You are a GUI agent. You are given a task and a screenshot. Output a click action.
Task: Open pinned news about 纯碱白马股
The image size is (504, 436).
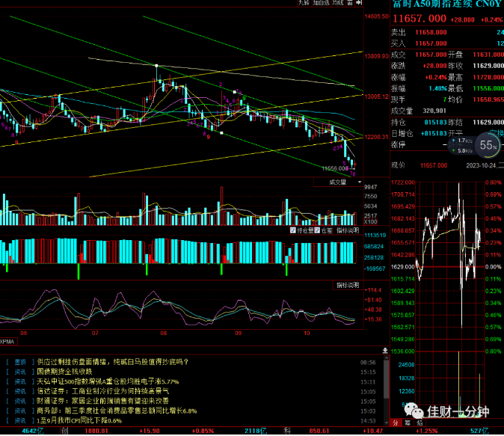pos(112,362)
